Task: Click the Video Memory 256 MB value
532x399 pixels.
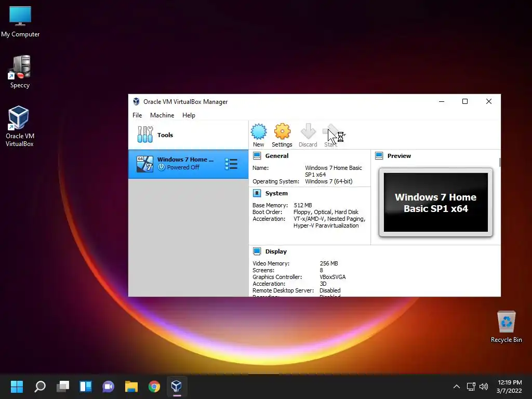Action: coord(329,263)
